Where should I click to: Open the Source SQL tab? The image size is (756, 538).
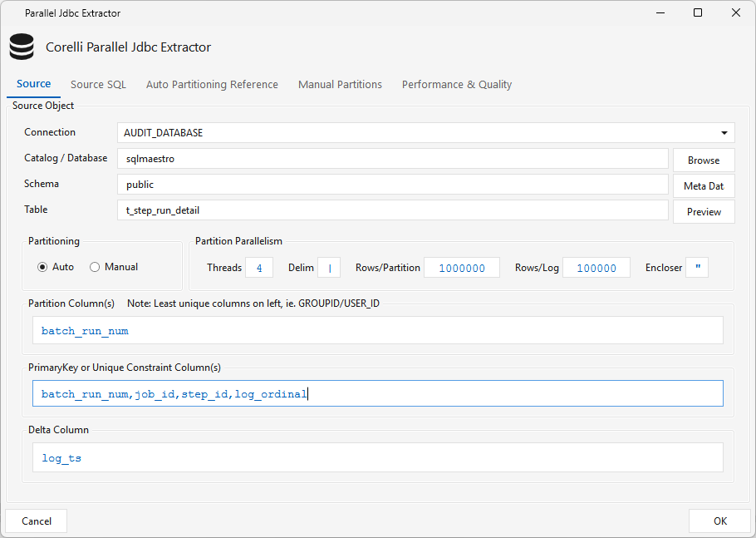click(x=98, y=85)
